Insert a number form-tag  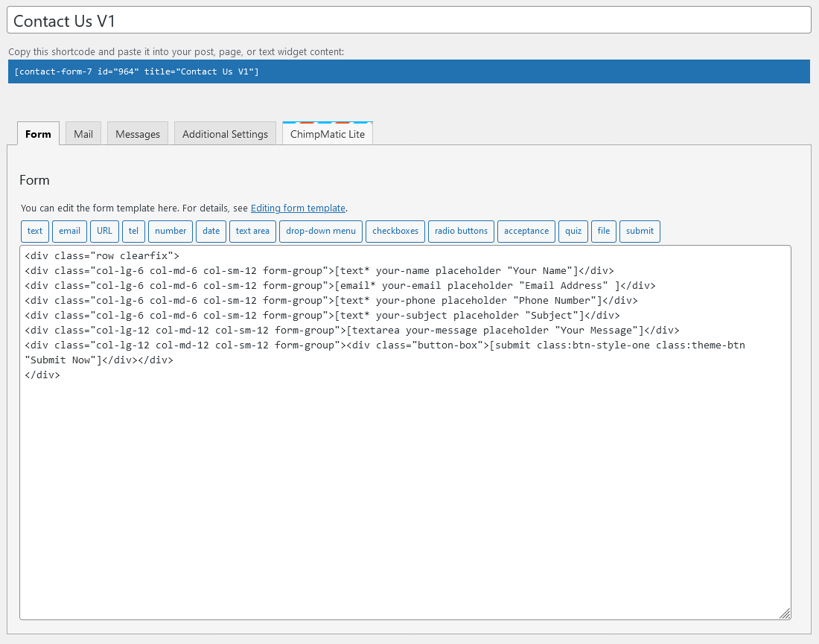point(170,231)
